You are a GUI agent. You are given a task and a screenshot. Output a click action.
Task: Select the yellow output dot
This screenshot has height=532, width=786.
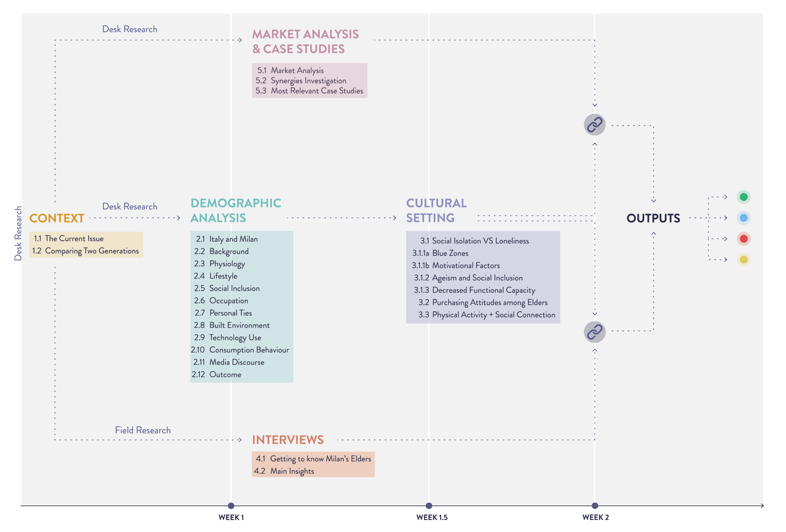(x=743, y=259)
